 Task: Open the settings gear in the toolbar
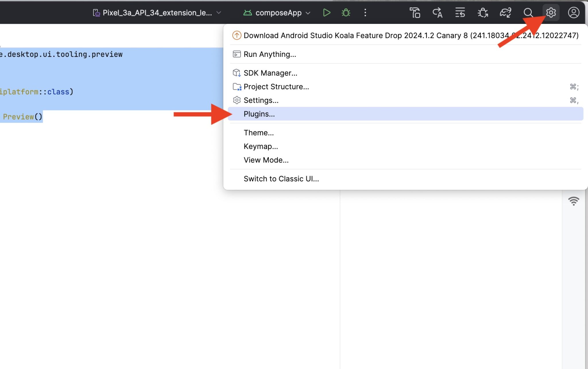point(551,12)
